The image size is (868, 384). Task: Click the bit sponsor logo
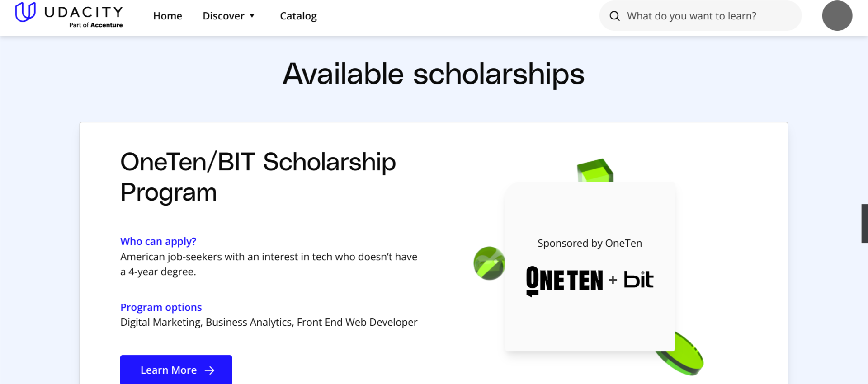pos(638,280)
